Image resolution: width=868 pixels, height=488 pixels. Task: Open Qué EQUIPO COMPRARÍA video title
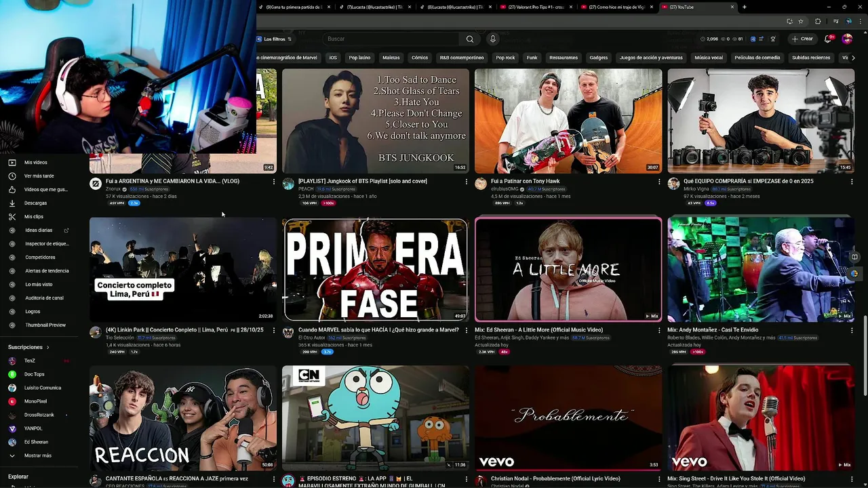click(749, 182)
